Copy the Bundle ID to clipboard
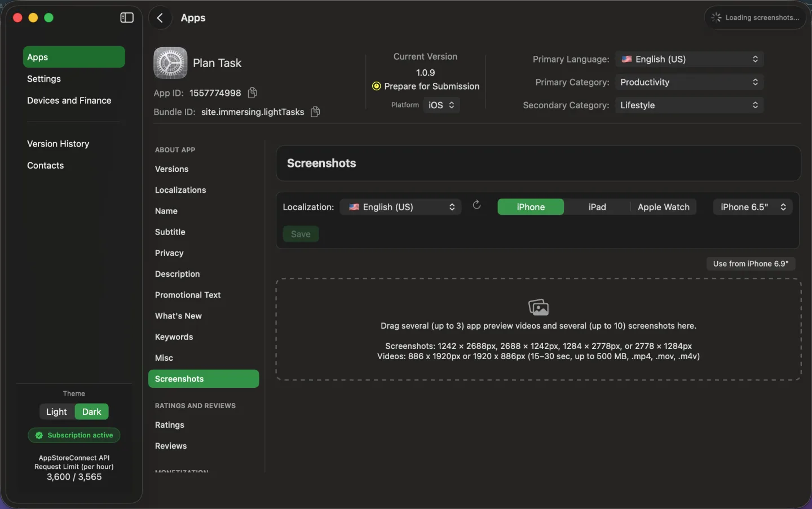Screen dimensions: 812x509 (x=315, y=112)
